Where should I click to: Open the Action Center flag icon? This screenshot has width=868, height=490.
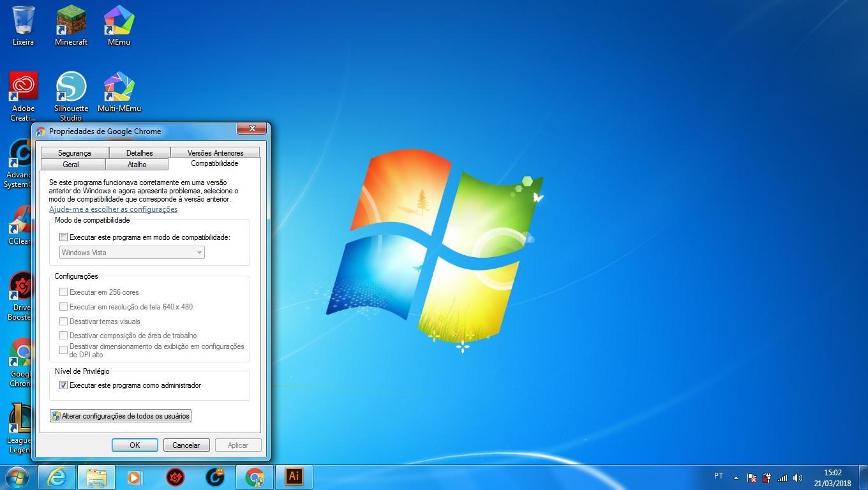click(752, 477)
